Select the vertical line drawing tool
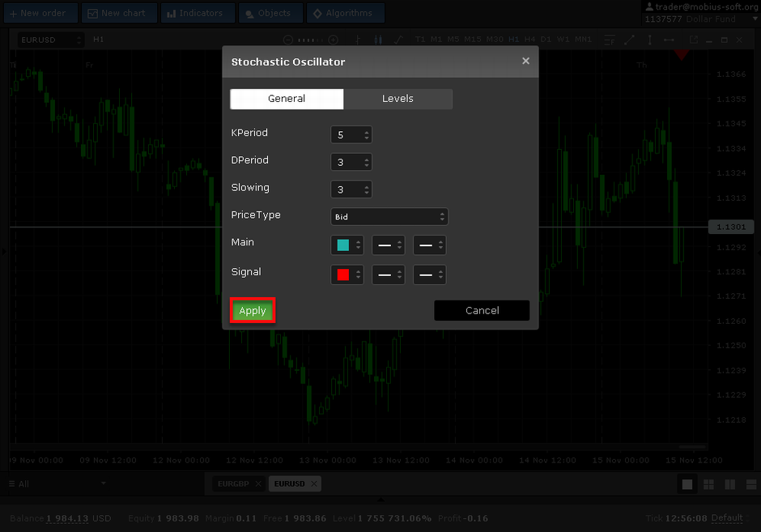761x532 pixels. point(649,40)
